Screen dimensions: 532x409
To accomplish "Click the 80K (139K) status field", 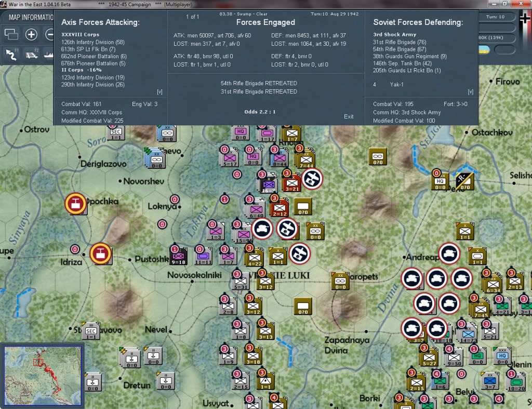I will pos(495,37).
